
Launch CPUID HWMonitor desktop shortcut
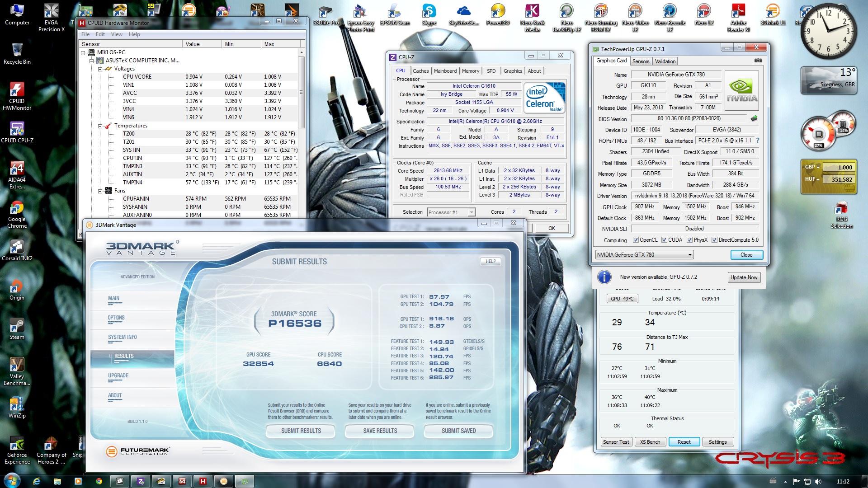click(17, 96)
